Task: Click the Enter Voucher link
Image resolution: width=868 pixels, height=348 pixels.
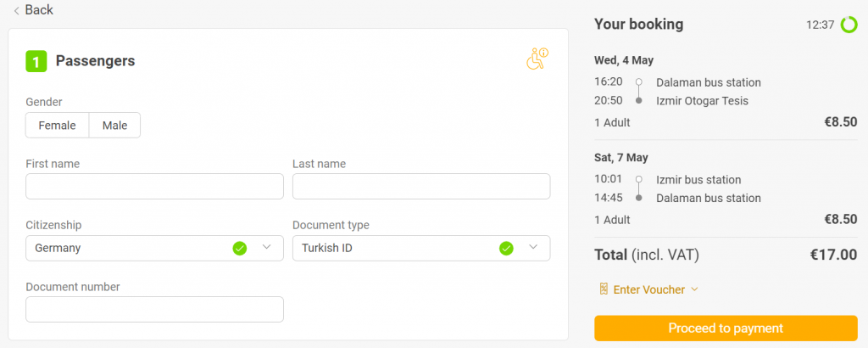Action: pyautogui.click(x=648, y=289)
